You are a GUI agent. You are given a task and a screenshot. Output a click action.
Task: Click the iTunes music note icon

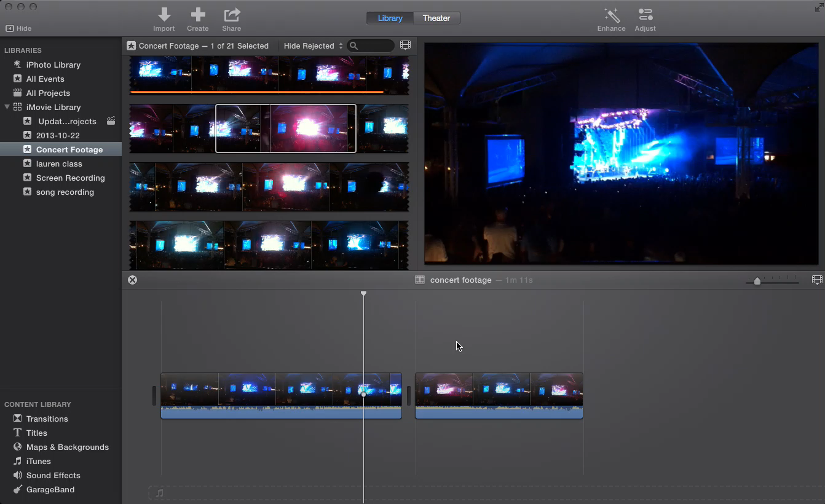[17, 461]
